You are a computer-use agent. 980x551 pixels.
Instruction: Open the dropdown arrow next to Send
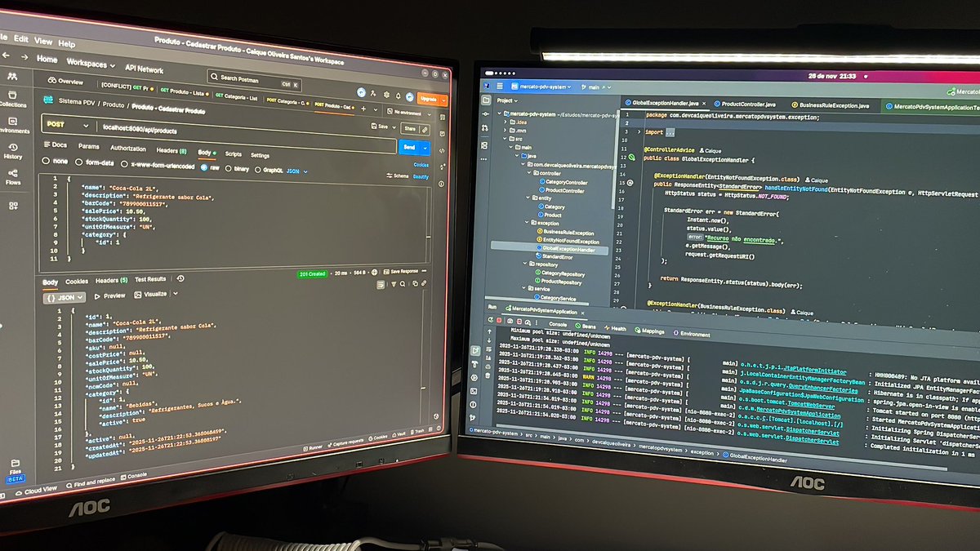coord(425,148)
